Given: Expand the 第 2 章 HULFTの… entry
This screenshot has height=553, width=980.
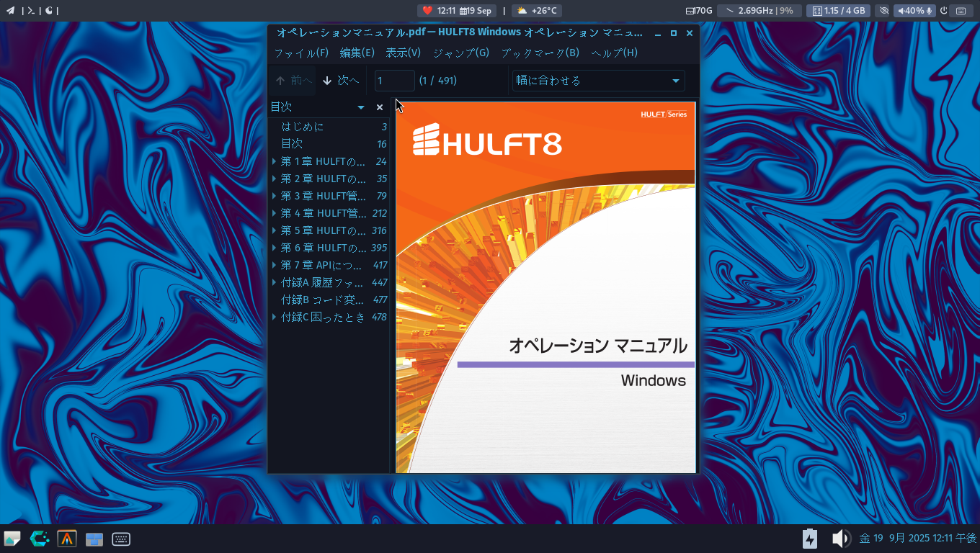Looking at the screenshot, I should (275, 179).
